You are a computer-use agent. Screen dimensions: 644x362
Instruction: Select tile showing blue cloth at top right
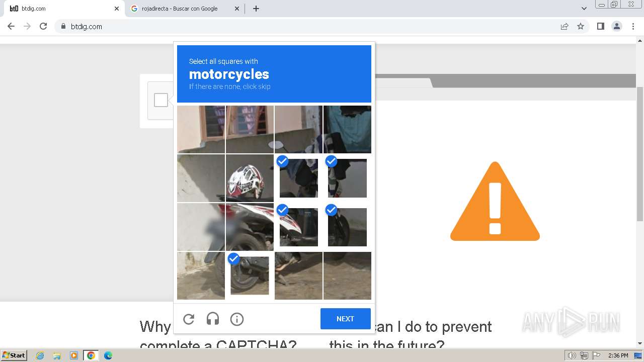pyautogui.click(x=347, y=129)
